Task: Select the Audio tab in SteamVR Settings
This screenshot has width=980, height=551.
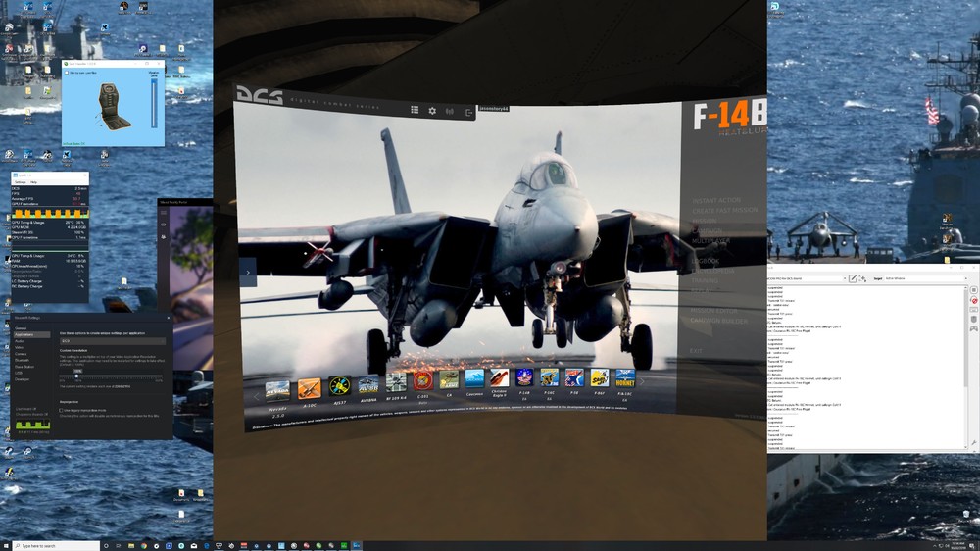Action: pyautogui.click(x=20, y=341)
